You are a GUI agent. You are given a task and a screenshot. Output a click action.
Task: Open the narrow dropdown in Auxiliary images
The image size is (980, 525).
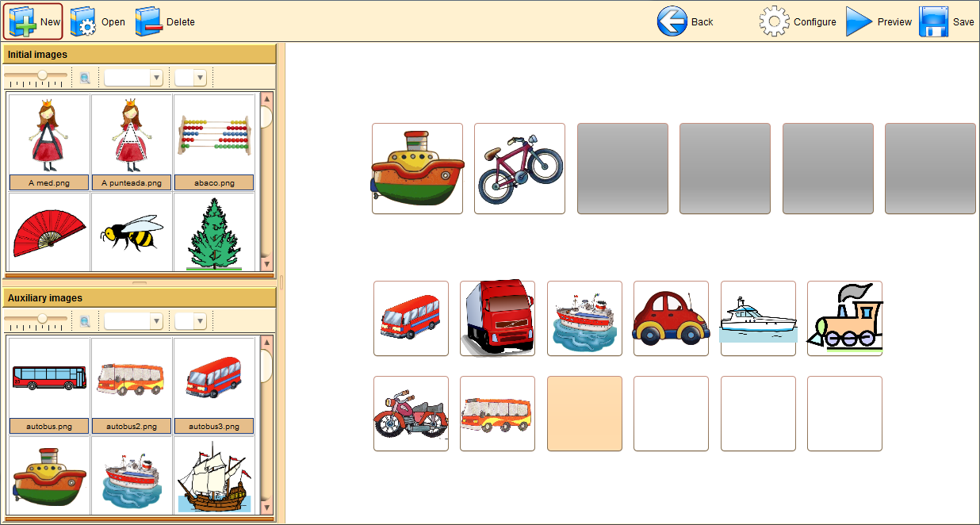pyautogui.click(x=190, y=321)
